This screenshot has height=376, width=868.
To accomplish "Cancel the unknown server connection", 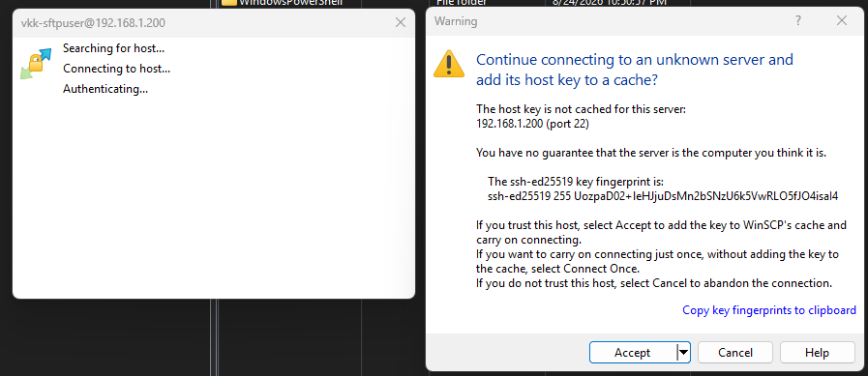I will [x=735, y=352].
